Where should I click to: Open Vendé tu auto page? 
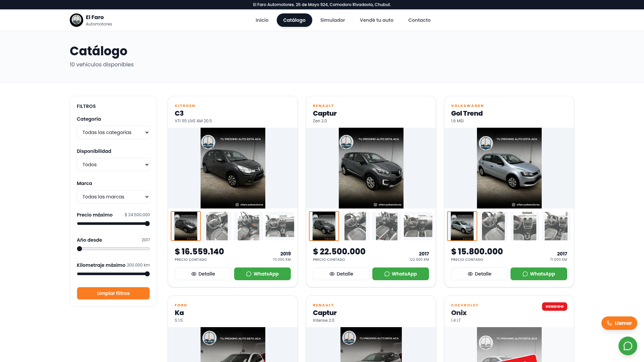[x=377, y=20]
